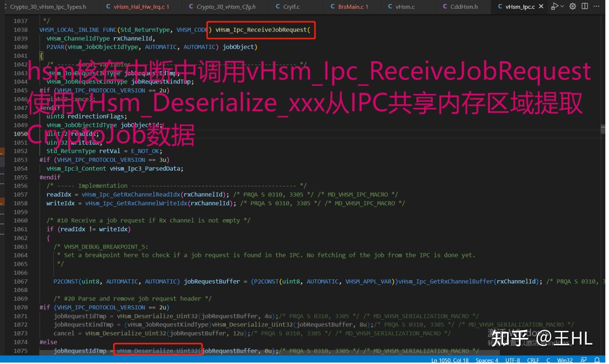The width and height of the screenshot is (609, 364).
Task: Send feedback via smiley icon
Action: click(584, 360)
